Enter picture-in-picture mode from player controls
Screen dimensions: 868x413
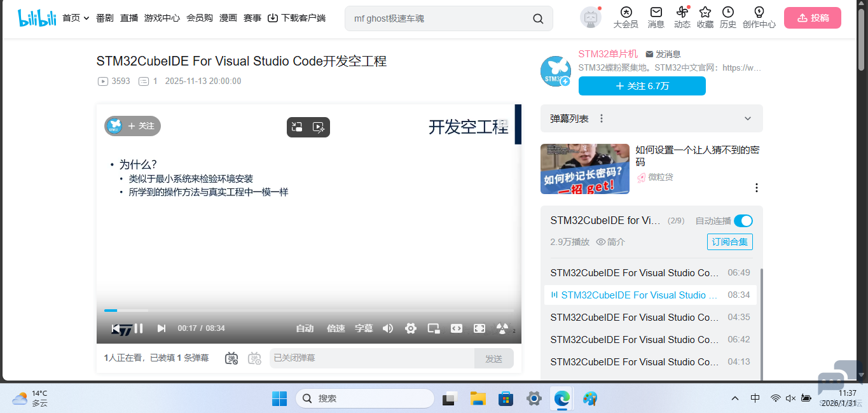tap(433, 328)
